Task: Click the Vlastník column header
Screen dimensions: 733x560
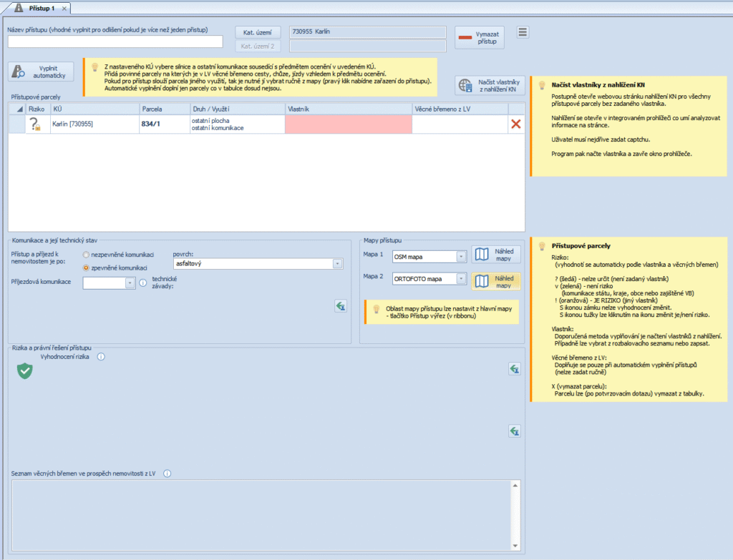Action: click(349, 109)
